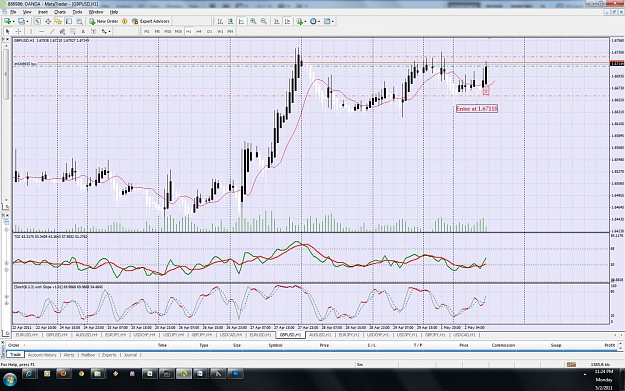Expand the New Chart dropdown arrow

13,22
